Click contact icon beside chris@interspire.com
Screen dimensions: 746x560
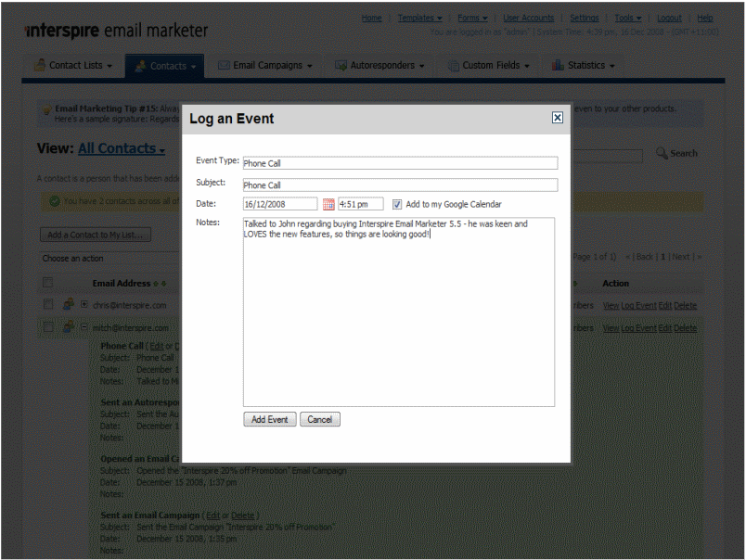pos(69,303)
